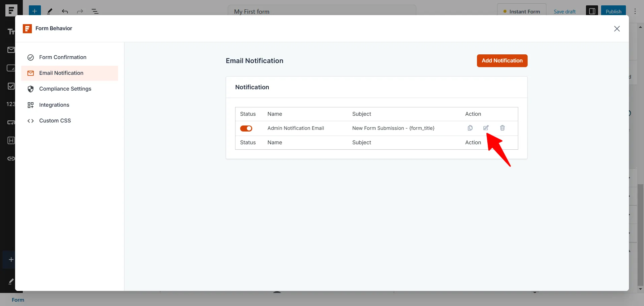Open Compliance Settings in Form Behavior panel
This screenshot has width=644, height=306.
click(x=65, y=89)
